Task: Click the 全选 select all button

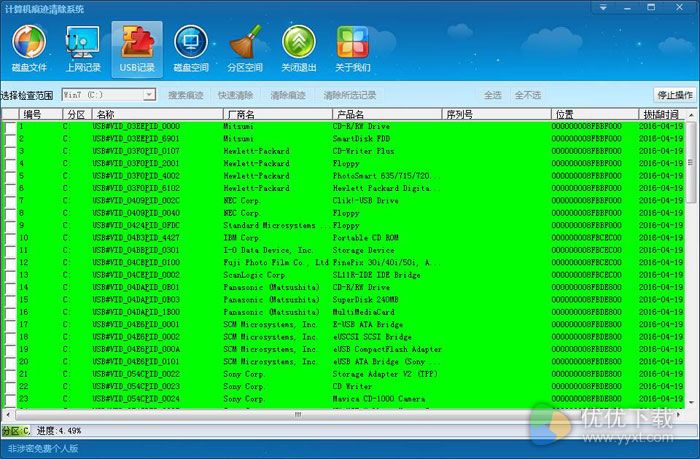Action: click(493, 95)
